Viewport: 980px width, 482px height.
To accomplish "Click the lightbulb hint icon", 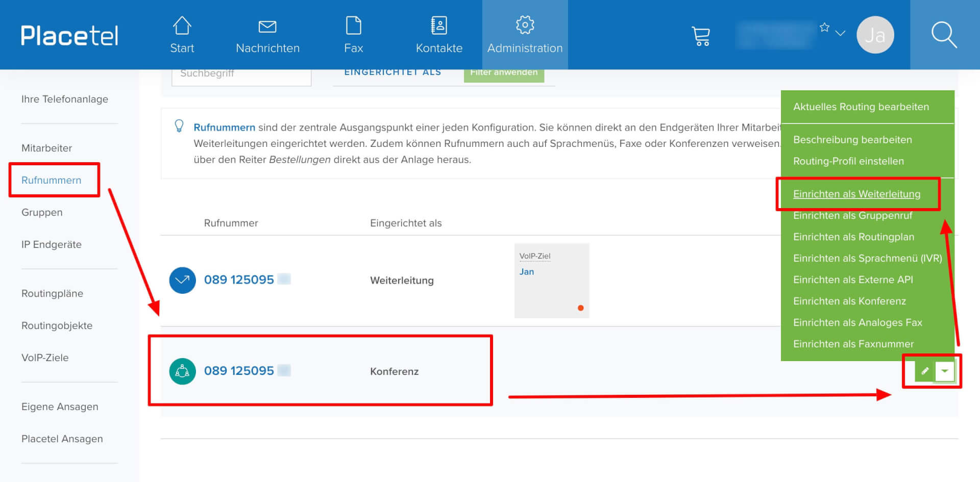I will (x=179, y=126).
